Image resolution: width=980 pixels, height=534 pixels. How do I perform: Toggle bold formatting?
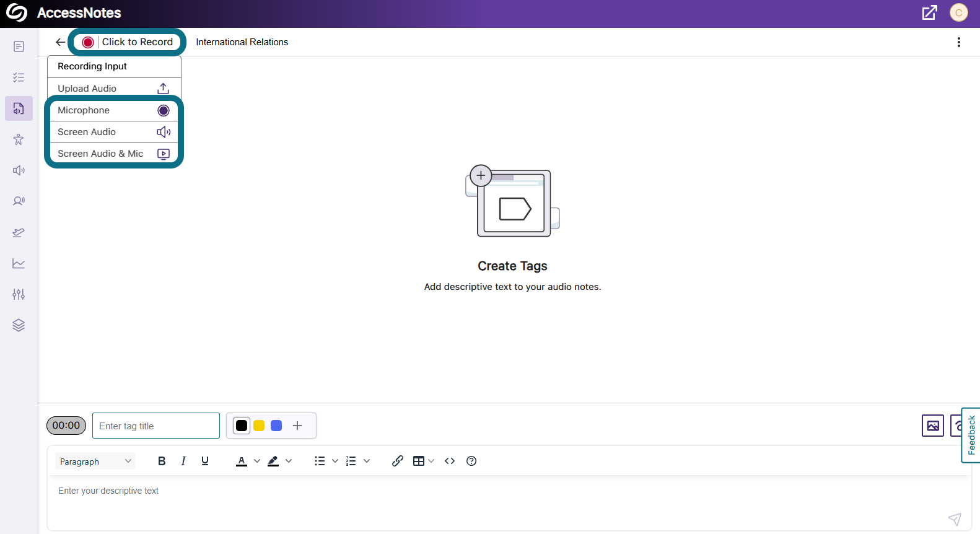(x=162, y=461)
